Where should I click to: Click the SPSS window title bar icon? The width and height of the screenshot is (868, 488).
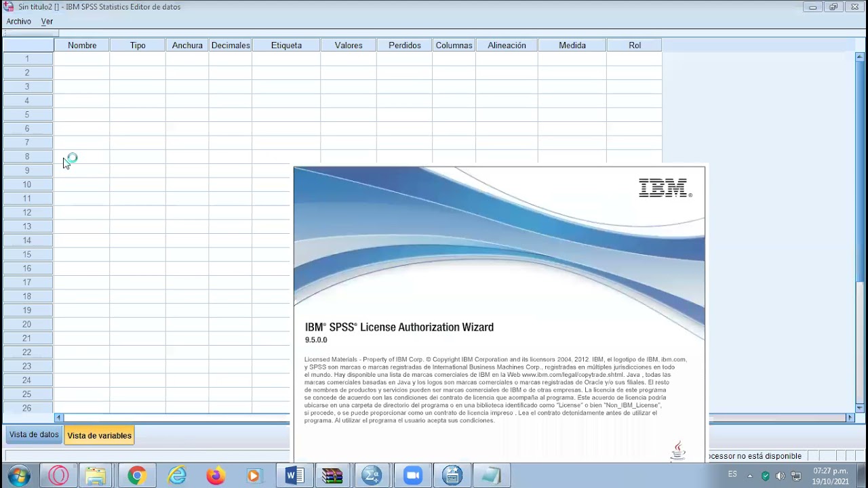point(9,7)
